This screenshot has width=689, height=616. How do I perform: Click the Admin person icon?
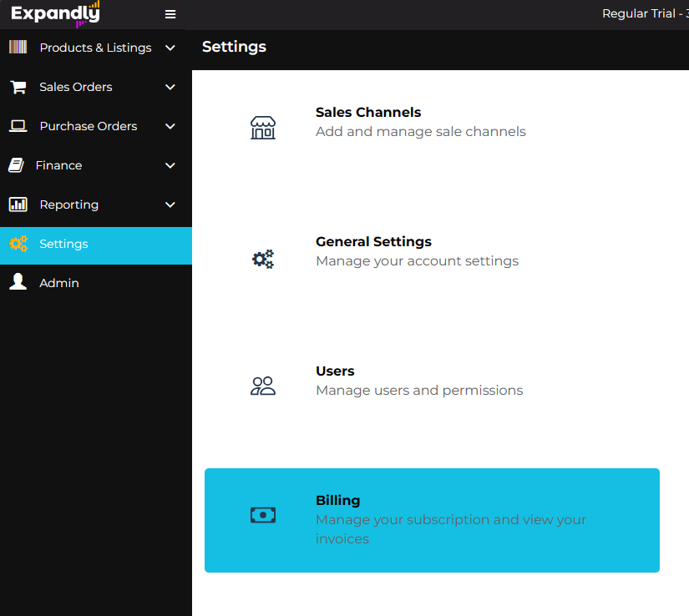click(18, 283)
